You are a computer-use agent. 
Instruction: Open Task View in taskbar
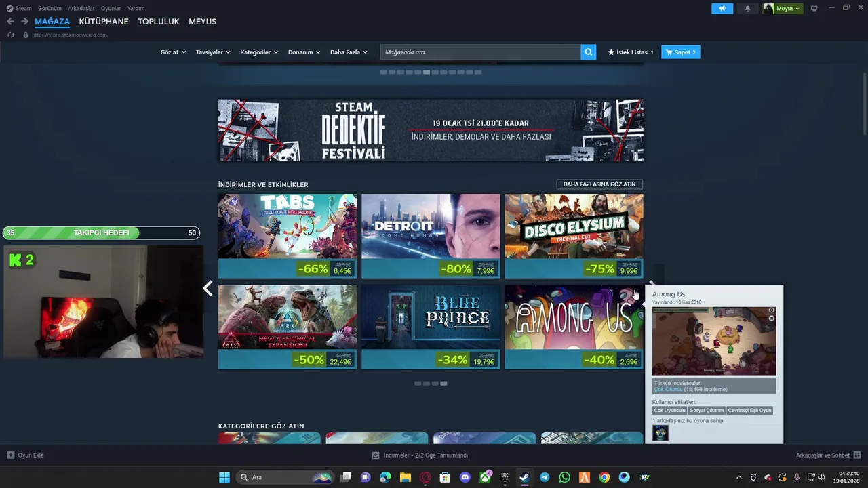pyautogui.click(x=346, y=477)
